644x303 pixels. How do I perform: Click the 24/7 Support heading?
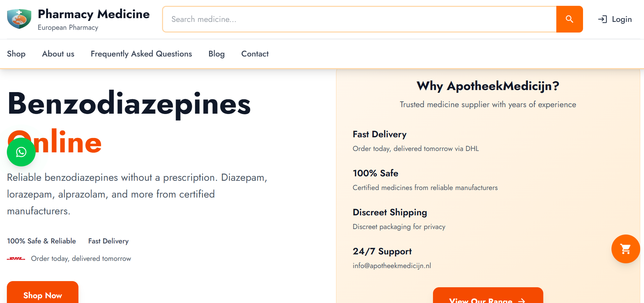pos(382,251)
